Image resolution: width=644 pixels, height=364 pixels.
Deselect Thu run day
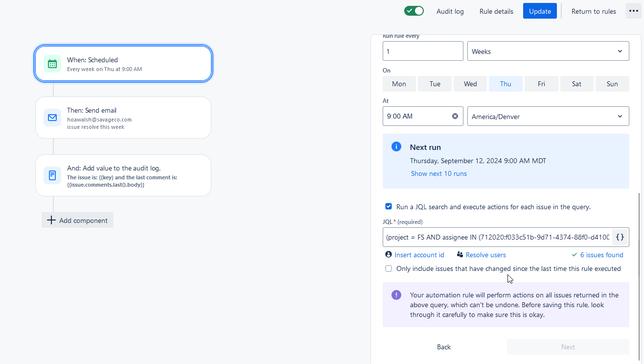[x=506, y=84]
